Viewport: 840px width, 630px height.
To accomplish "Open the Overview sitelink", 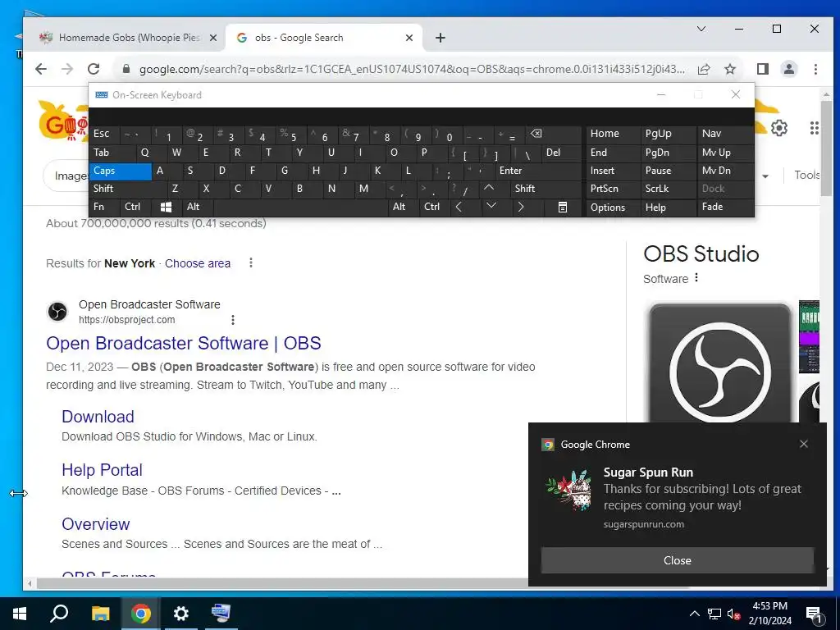I will pos(96,524).
